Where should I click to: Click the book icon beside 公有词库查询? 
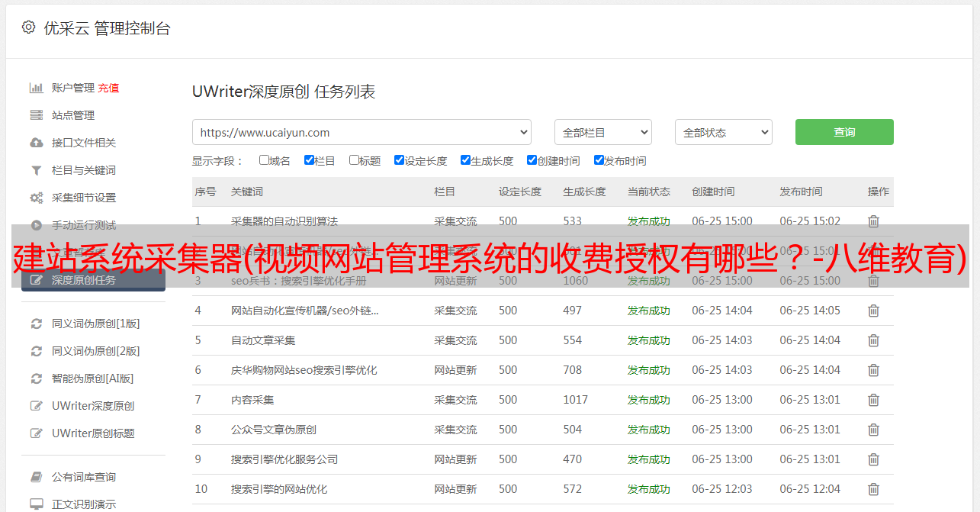pyautogui.click(x=36, y=477)
